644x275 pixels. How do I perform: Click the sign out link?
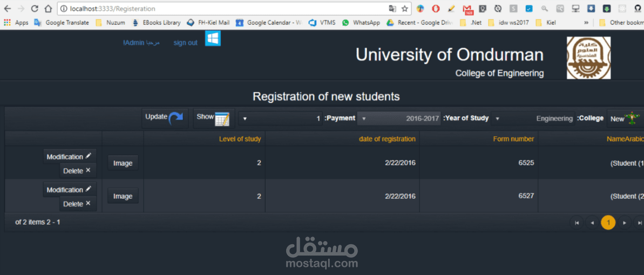pos(185,43)
